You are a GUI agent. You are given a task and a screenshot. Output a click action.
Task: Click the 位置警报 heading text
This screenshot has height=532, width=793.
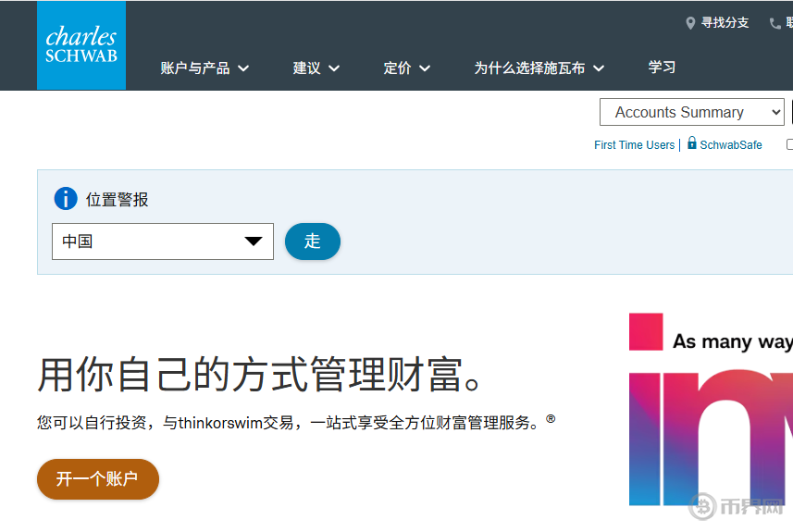pyautogui.click(x=117, y=199)
